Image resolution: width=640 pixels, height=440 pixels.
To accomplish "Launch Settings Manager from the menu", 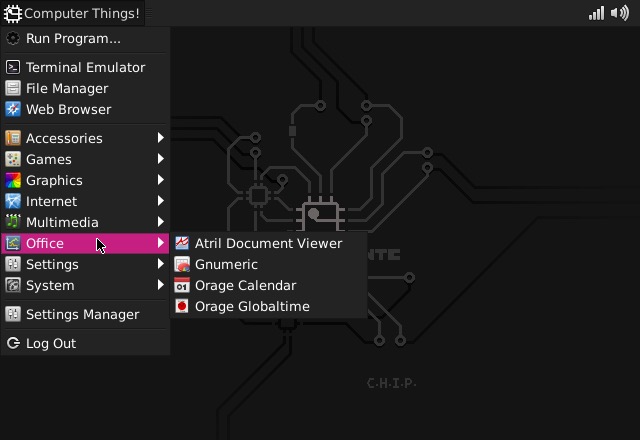I will [82, 314].
